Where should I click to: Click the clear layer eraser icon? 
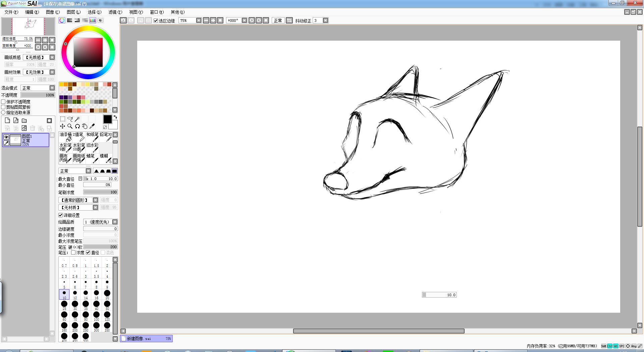[x=24, y=128]
